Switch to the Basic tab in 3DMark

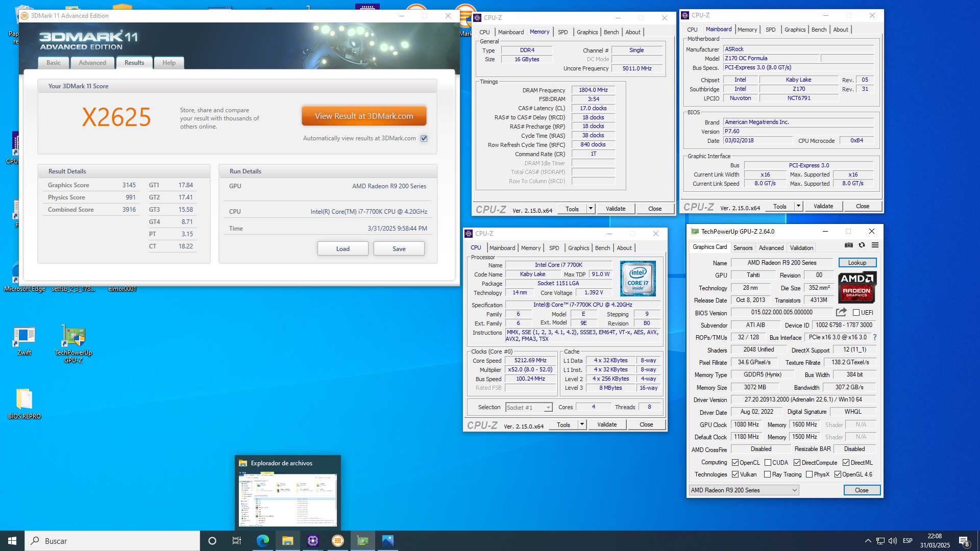click(x=54, y=63)
